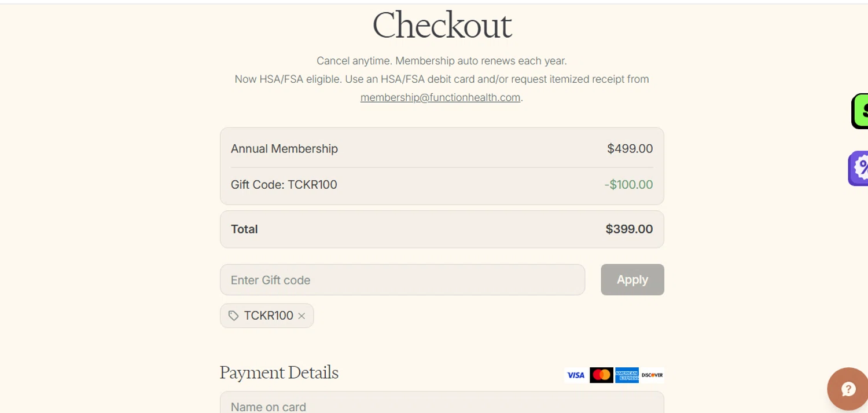Click the Discover card logo
The height and width of the screenshot is (413, 868).
(x=652, y=375)
